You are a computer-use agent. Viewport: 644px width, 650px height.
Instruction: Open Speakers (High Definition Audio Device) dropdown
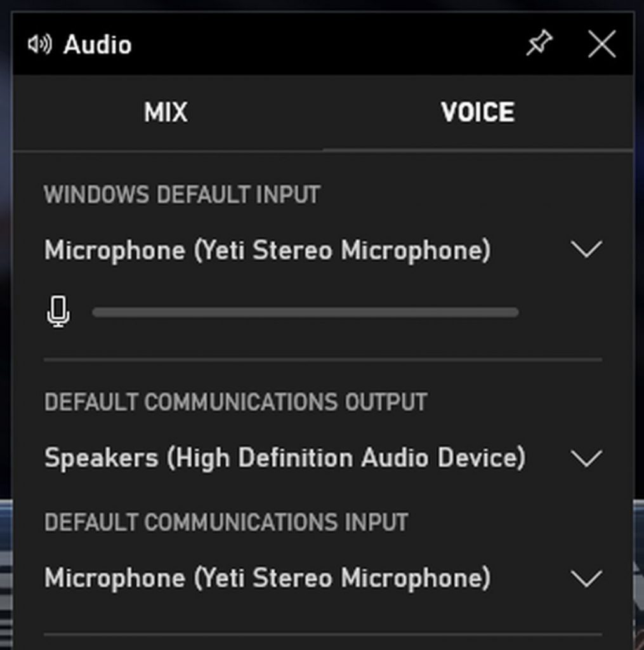[x=284, y=458]
